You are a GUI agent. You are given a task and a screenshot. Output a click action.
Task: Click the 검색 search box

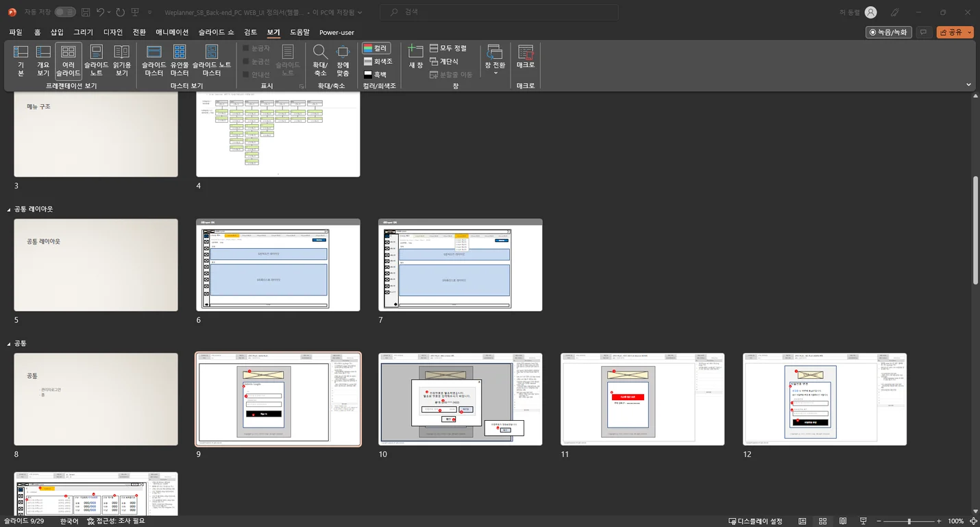click(x=499, y=12)
